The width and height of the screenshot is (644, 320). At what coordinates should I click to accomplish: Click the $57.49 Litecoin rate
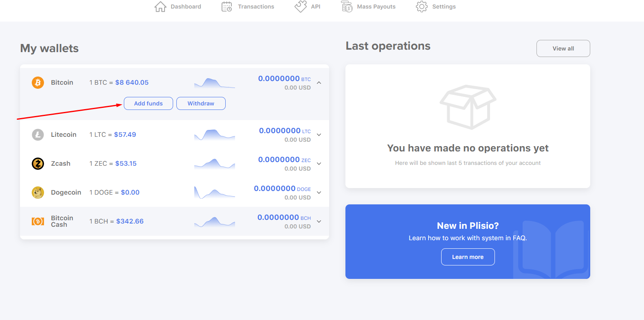point(125,135)
